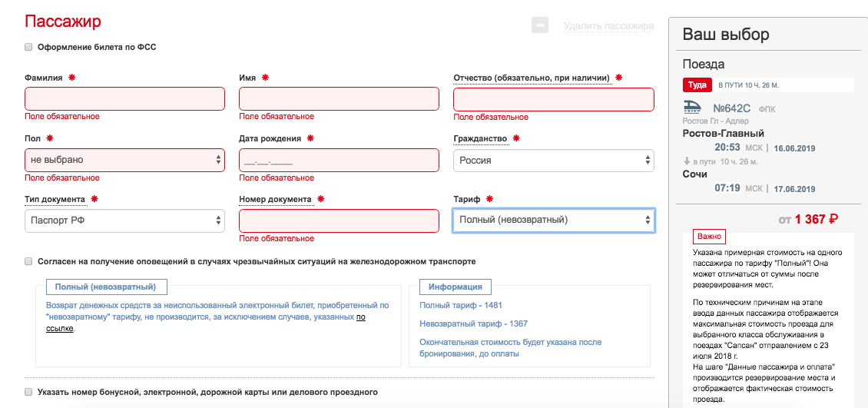
Task: Click the arrival date '17.06.2019'
Action: point(794,189)
